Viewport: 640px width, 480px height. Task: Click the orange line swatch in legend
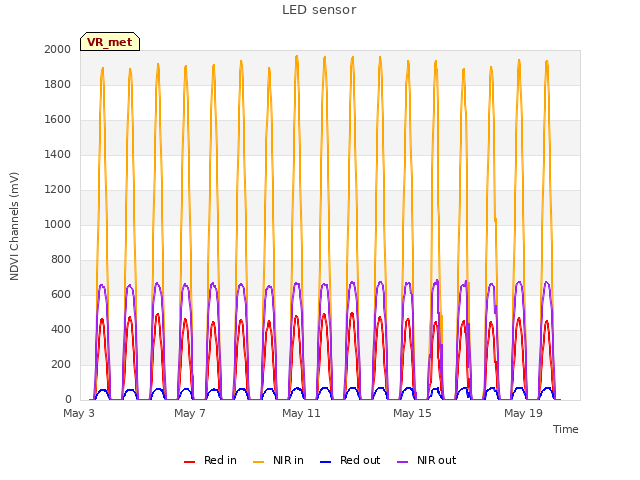[x=258, y=462]
